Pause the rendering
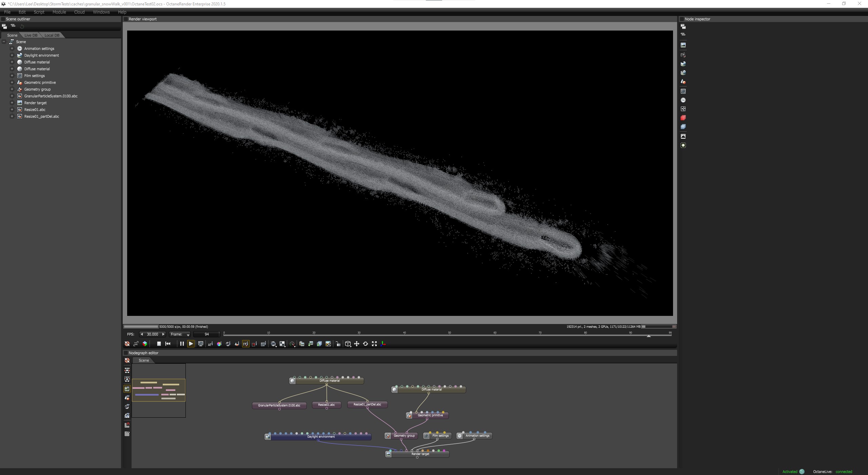 point(182,344)
